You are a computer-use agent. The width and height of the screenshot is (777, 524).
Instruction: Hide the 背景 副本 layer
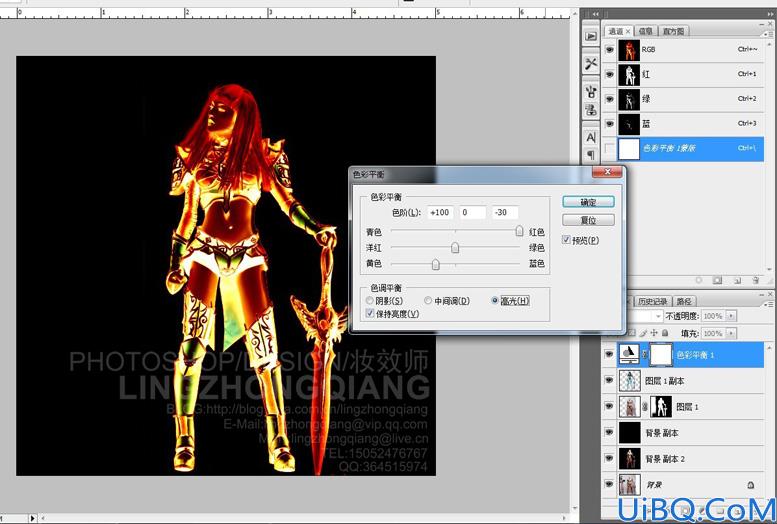tap(610, 433)
